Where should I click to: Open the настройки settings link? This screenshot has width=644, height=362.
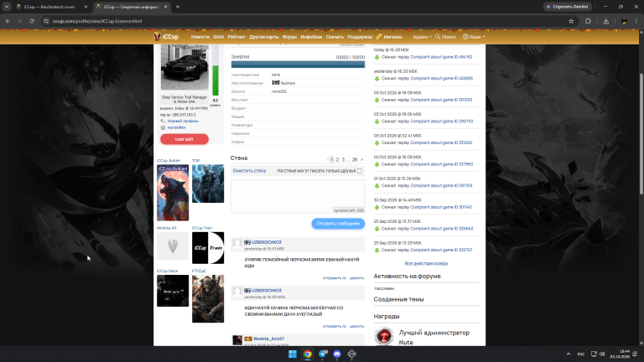[x=176, y=127]
